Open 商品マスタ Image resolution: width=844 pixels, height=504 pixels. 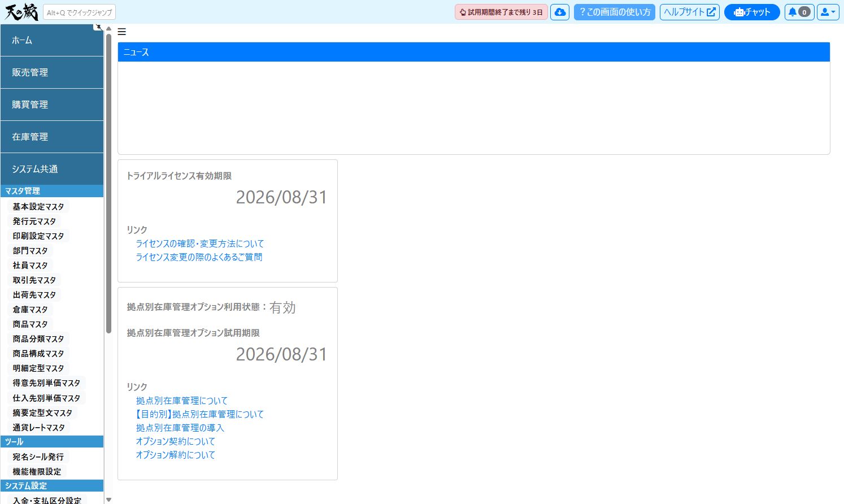(31, 324)
